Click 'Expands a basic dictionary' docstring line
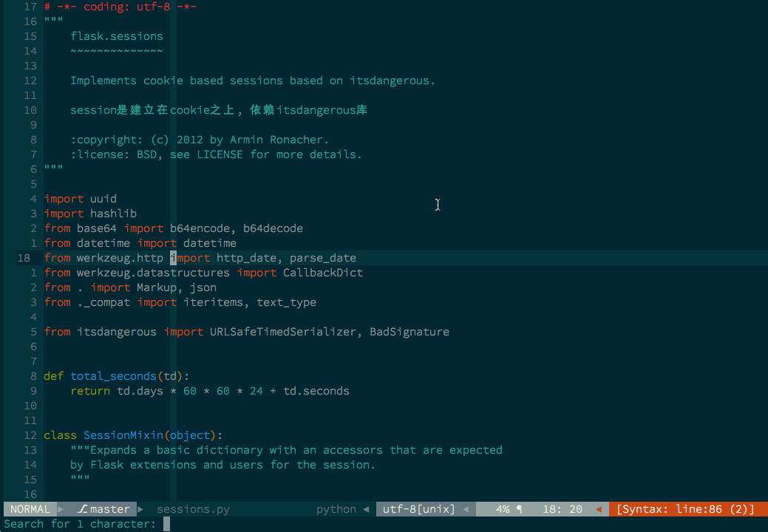 286,450
